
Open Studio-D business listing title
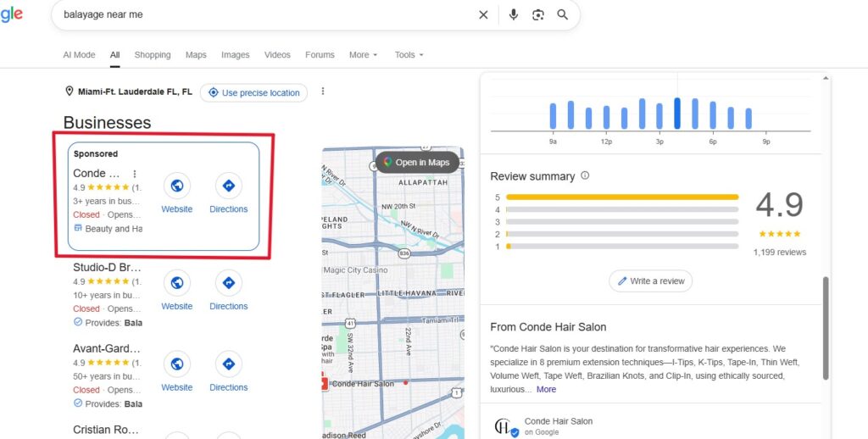click(107, 268)
